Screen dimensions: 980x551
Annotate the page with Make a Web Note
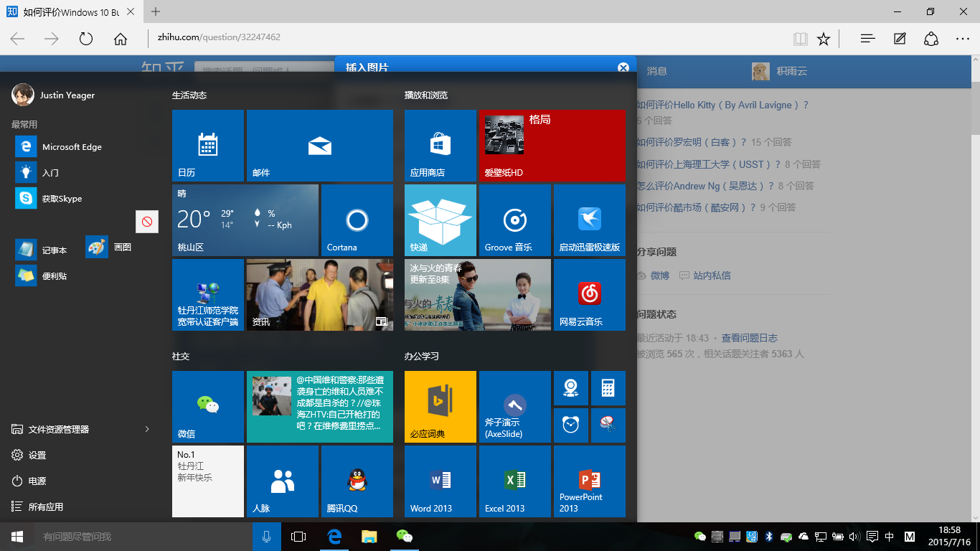[x=899, y=39]
